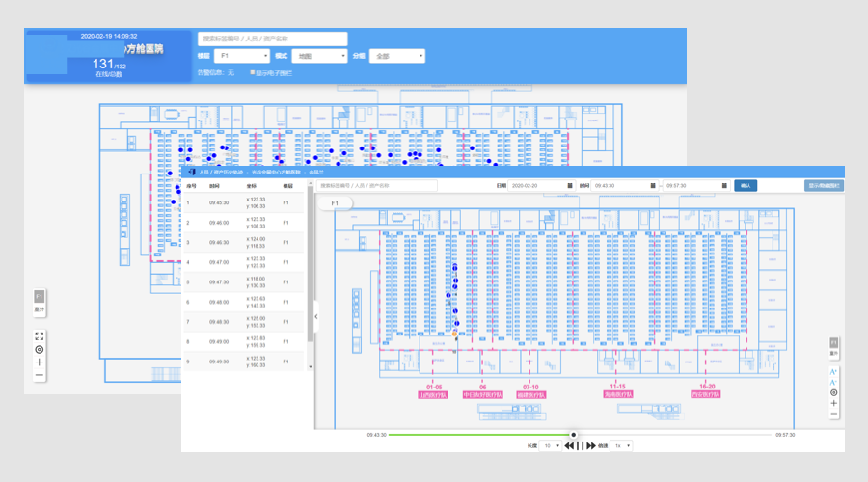The width and height of the screenshot is (868, 482).
Task: Click the locate target icon on left map
Action: (x=40, y=349)
